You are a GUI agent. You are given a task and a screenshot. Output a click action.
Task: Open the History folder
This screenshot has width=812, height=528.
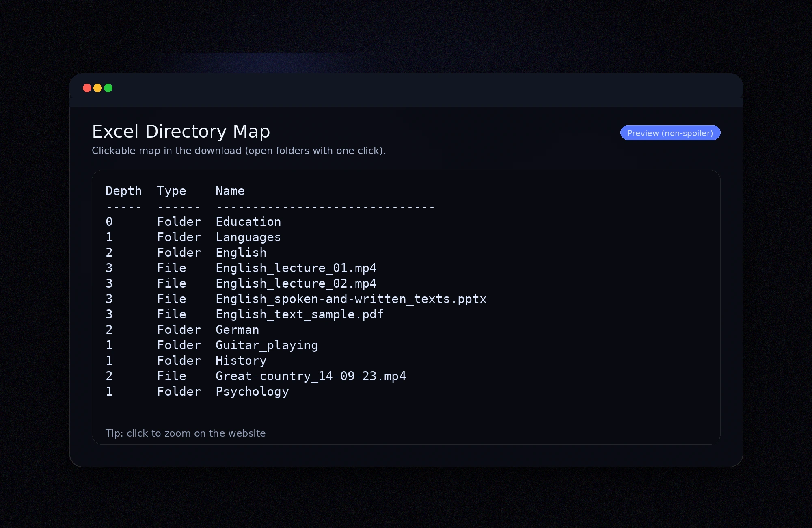[x=241, y=361]
